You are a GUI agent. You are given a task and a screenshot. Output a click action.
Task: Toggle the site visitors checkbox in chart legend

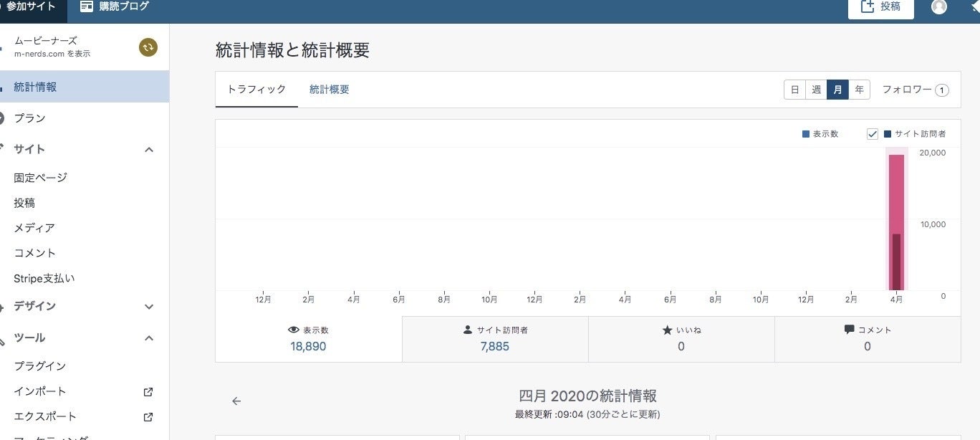click(x=872, y=134)
